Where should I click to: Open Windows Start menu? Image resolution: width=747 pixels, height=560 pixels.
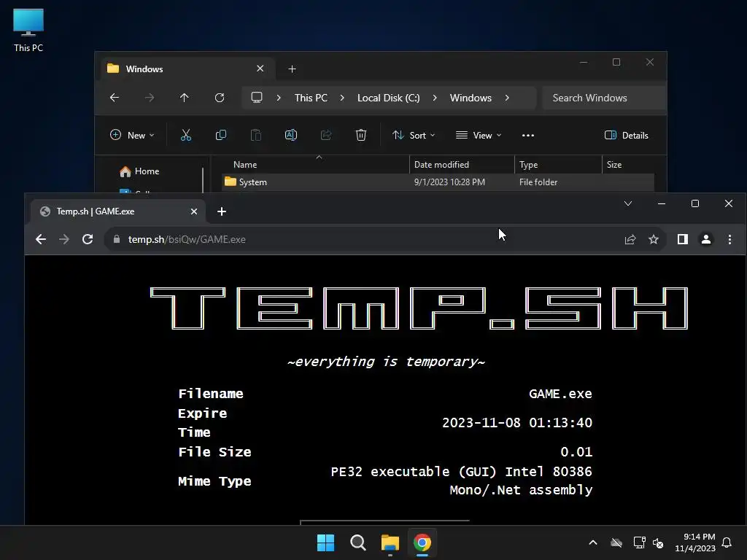pyautogui.click(x=326, y=542)
